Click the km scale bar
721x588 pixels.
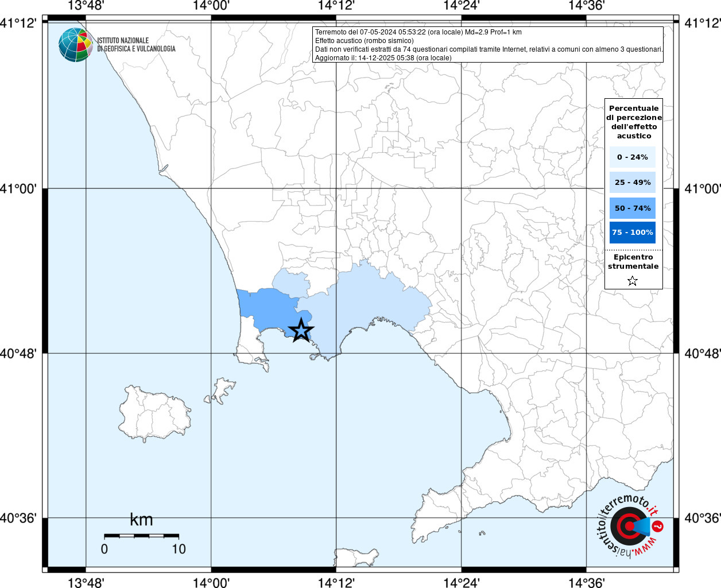[141, 536]
